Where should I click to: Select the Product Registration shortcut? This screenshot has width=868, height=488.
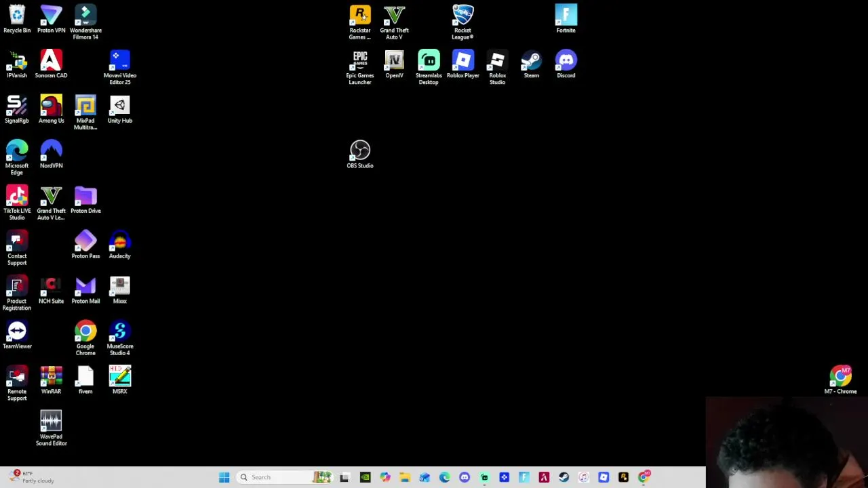coord(17,293)
